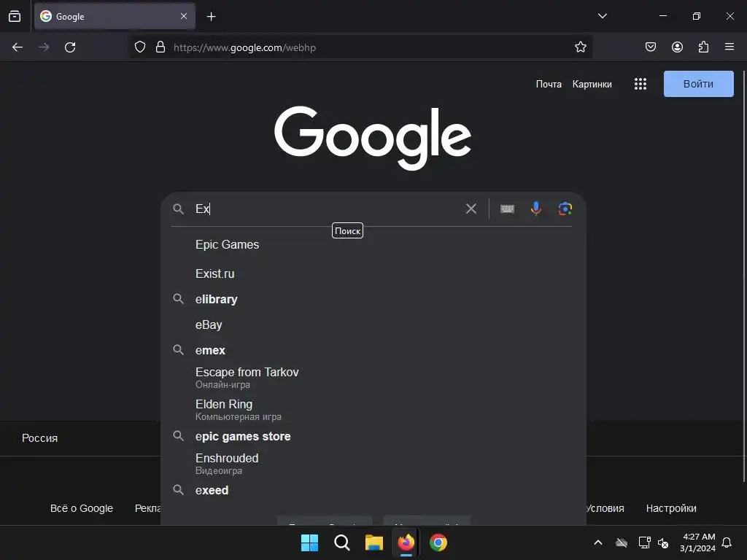Open Firefox account menu icon
Image resolution: width=747 pixels, height=560 pixels.
tap(677, 47)
